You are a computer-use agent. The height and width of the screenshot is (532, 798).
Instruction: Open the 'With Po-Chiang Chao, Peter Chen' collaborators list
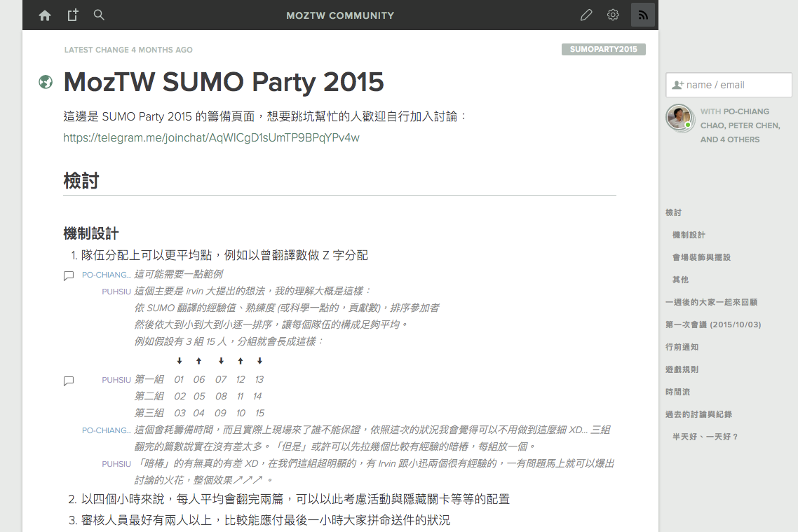tap(740, 125)
